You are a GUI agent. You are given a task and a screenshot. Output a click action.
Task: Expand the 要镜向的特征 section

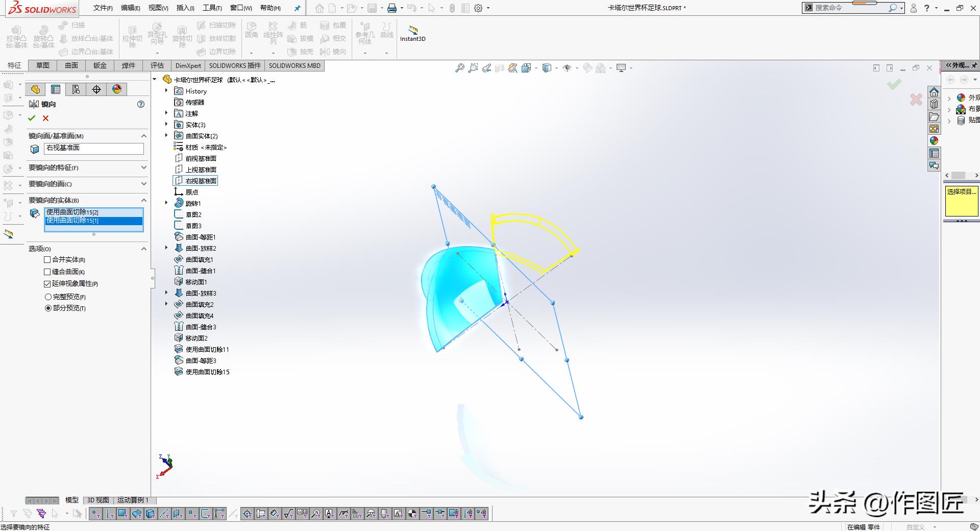pos(143,167)
